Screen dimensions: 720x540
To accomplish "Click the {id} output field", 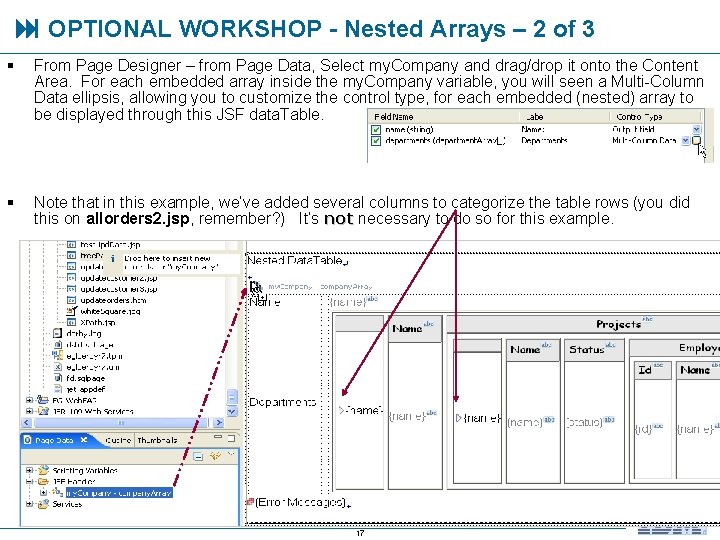I will pyautogui.click(x=643, y=429).
